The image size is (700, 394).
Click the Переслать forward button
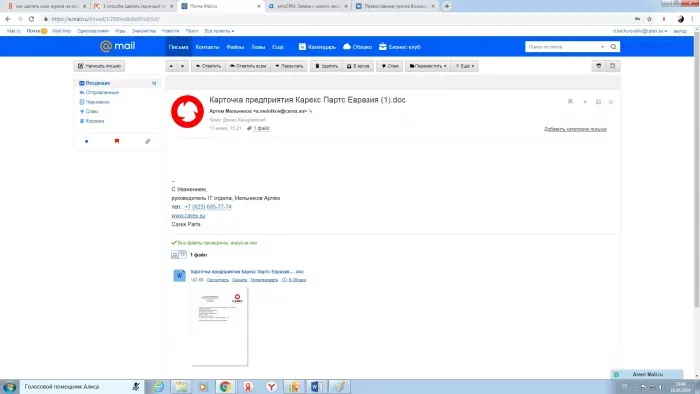[289, 66]
